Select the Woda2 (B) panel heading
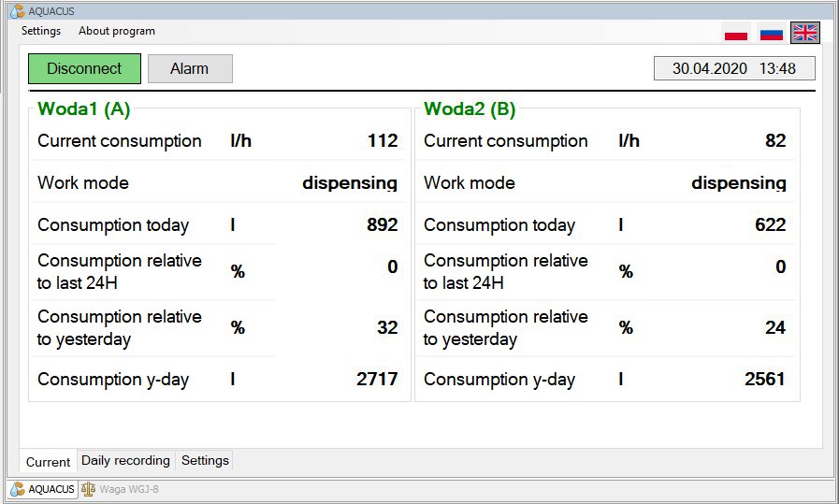Image resolution: width=839 pixels, height=504 pixels. coord(470,108)
